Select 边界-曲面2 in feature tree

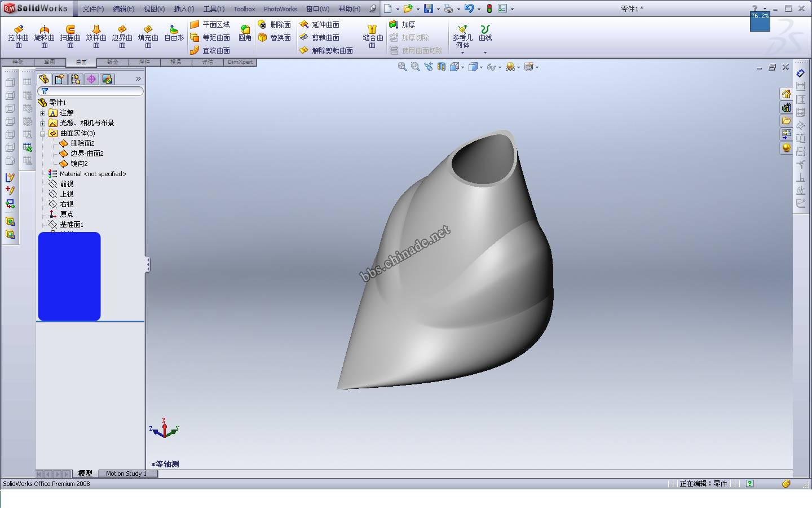pyautogui.click(x=82, y=154)
